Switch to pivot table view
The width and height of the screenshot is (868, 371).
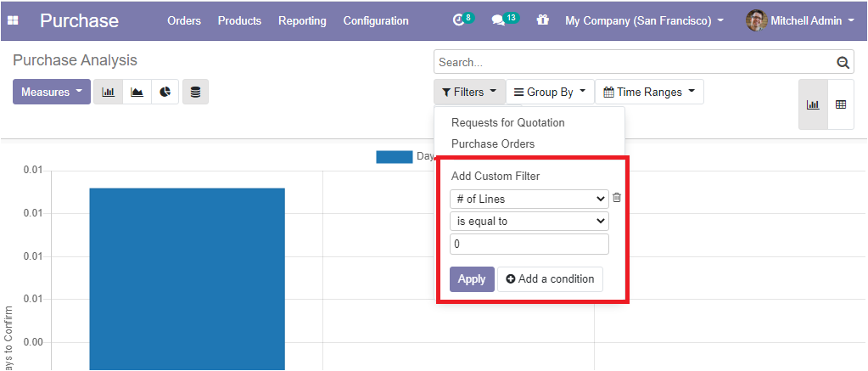point(841,104)
